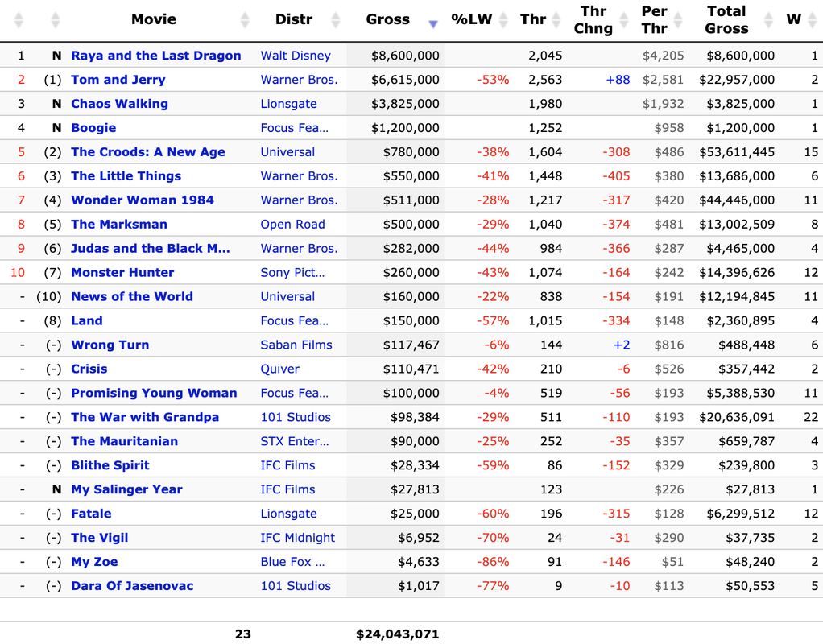
Task: Open Dara Of Jasenovac movie link
Action: pos(132,587)
